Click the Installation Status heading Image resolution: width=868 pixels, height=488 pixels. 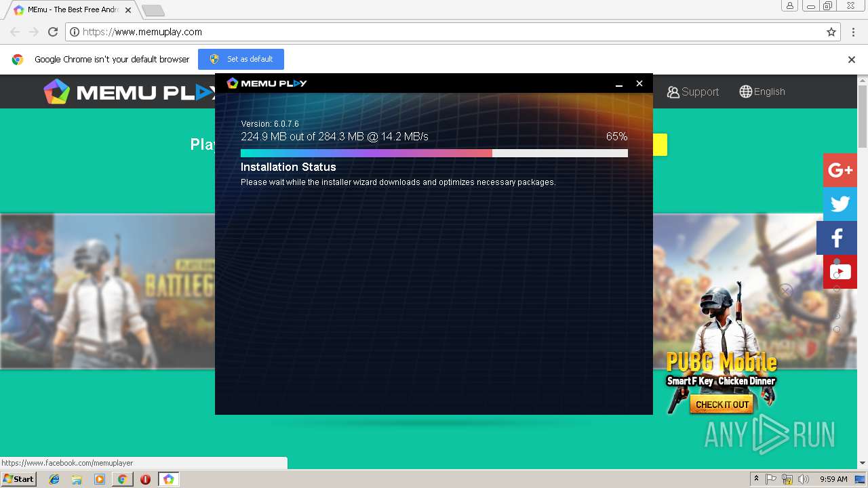click(x=288, y=167)
